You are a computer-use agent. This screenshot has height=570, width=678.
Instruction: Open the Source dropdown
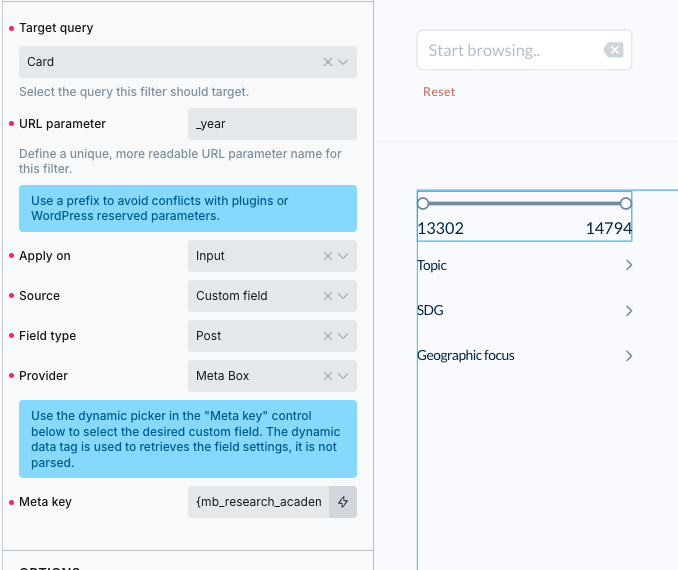pos(344,296)
